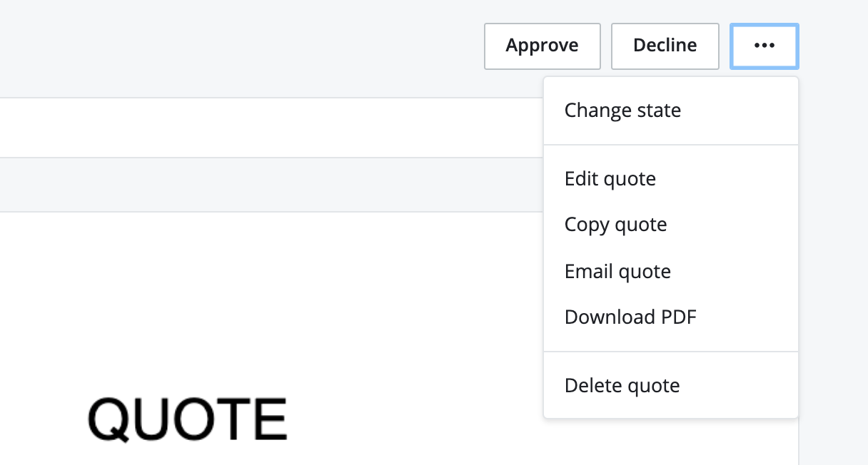Close the three-dots more options menu
868x465 pixels.
coord(764,46)
